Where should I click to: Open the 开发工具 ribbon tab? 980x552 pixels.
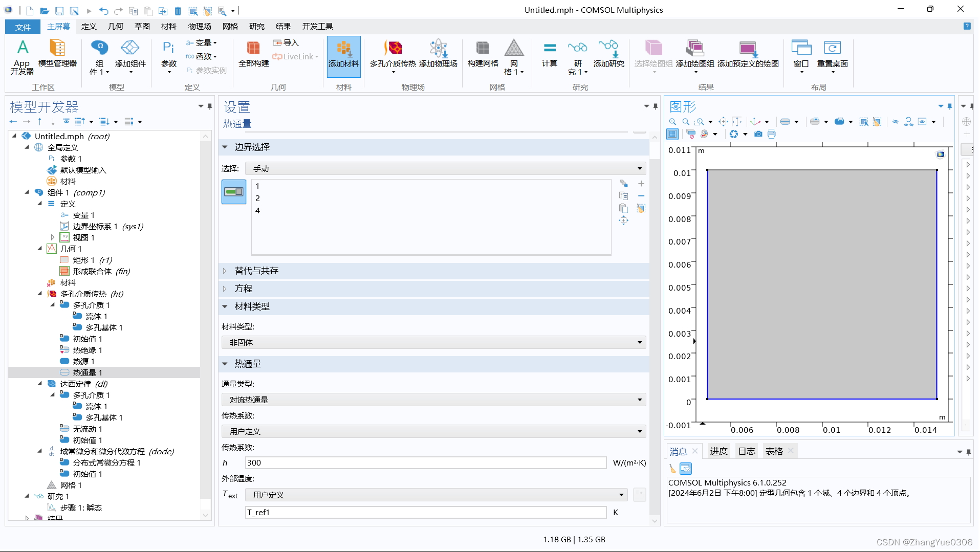click(317, 27)
